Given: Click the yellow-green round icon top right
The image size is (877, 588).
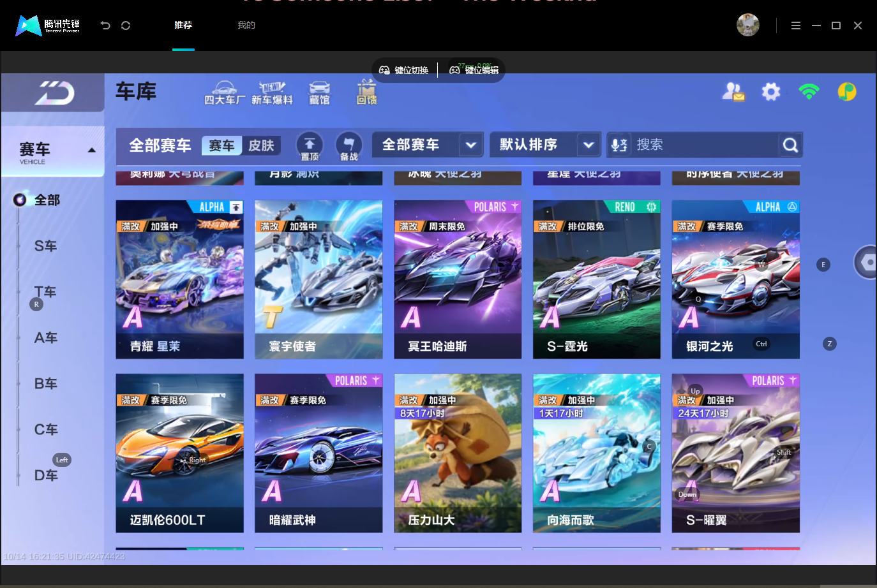Looking at the screenshot, I should pyautogui.click(x=847, y=92).
